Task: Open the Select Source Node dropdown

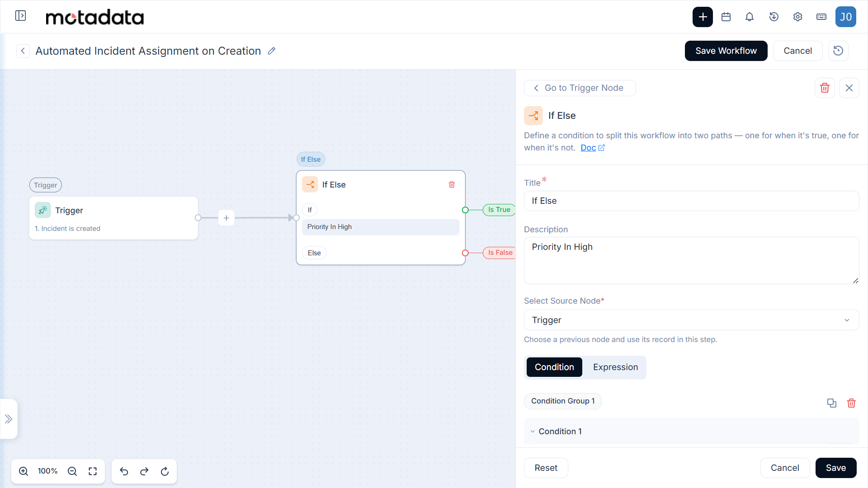Action: pyautogui.click(x=691, y=320)
